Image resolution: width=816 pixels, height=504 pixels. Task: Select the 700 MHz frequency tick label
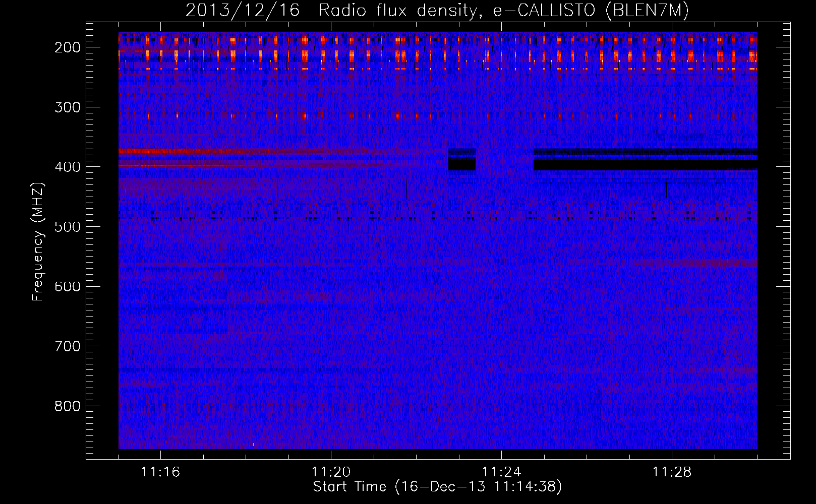click(x=67, y=346)
